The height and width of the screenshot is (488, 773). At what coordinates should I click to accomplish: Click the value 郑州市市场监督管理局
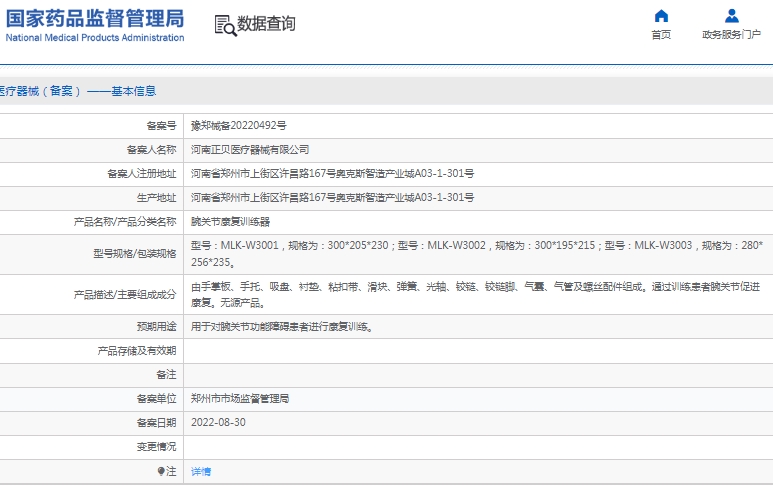[x=240, y=399]
